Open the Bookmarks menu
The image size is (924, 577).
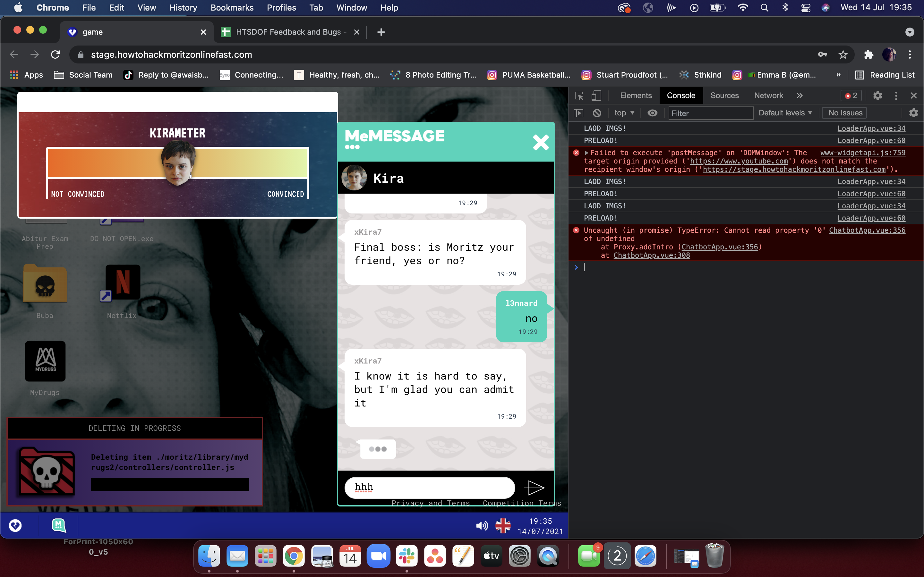click(x=232, y=8)
